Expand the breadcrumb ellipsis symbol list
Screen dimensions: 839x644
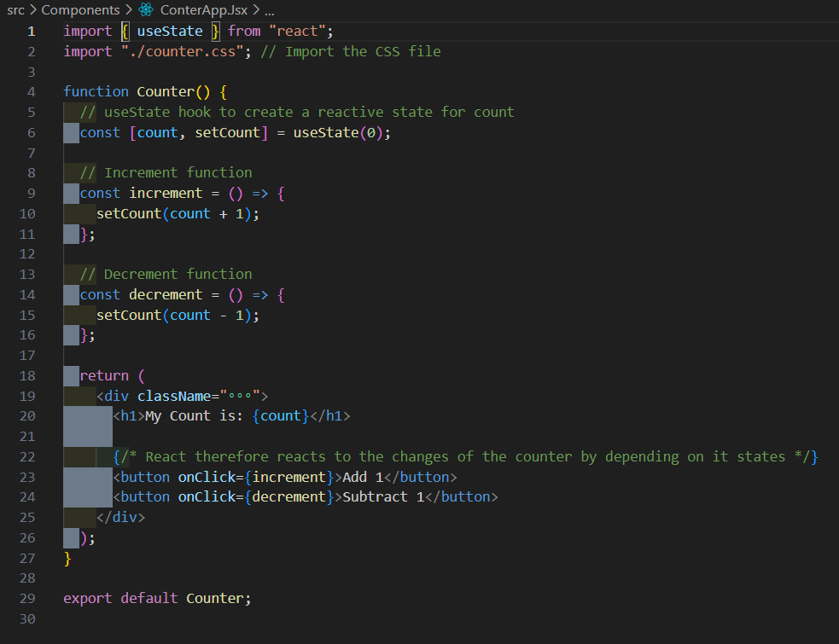tap(269, 11)
